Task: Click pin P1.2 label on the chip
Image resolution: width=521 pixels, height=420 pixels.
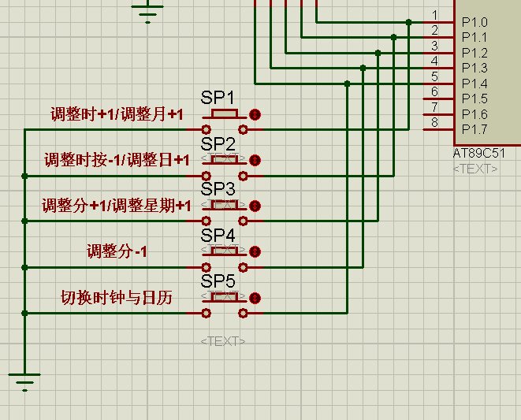Action: pyautogui.click(x=474, y=53)
